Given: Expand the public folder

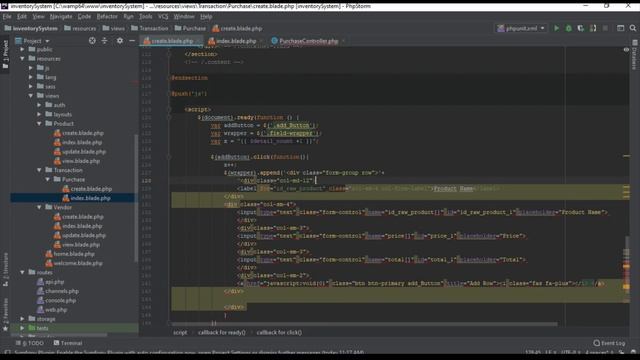Looking at the screenshot, I should click(22, 49).
